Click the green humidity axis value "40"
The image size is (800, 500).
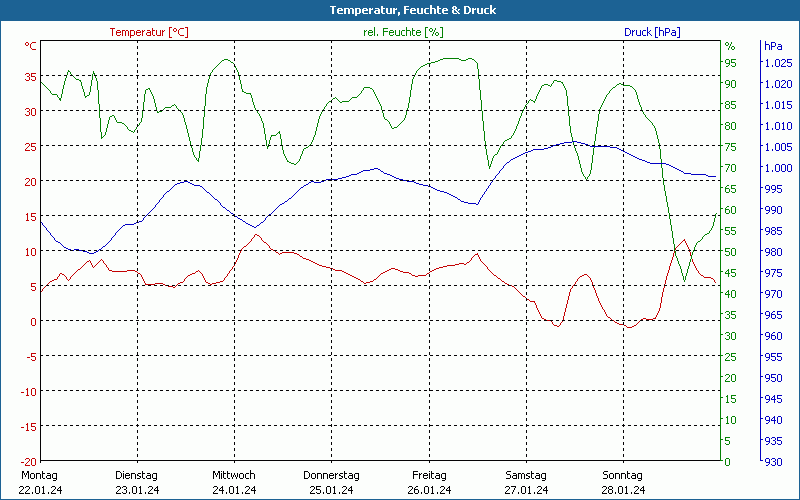(x=731, y=294)
